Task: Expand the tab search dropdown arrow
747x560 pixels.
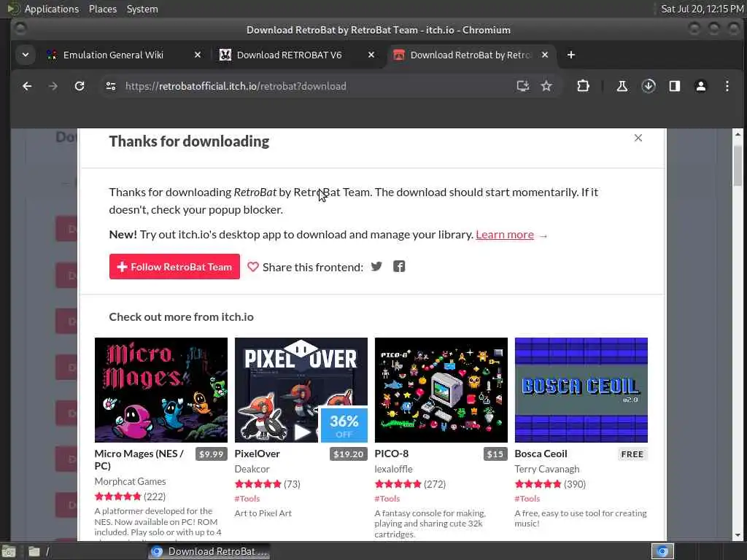Action: pyautogui.click(x=26, y=55)
